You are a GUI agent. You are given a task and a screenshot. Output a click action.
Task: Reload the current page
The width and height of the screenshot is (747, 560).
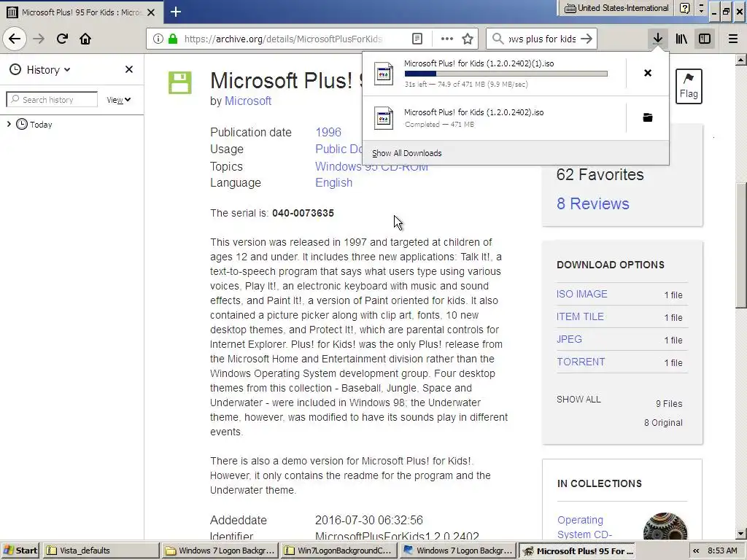point(62,39)
